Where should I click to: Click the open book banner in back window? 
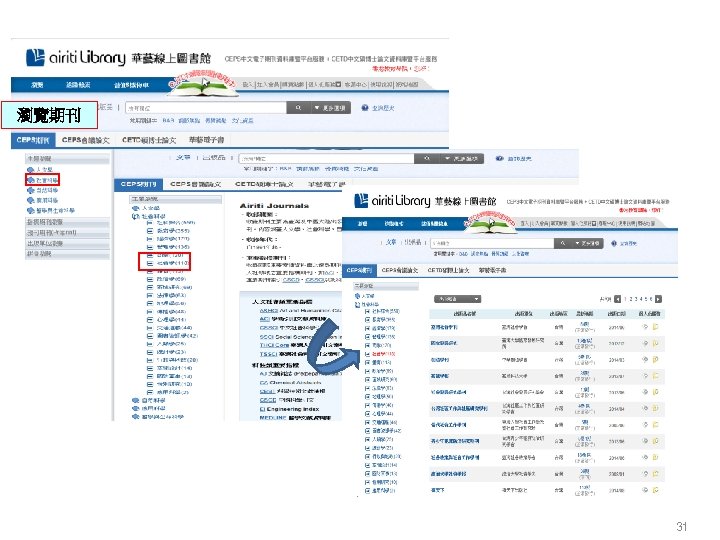202,85
